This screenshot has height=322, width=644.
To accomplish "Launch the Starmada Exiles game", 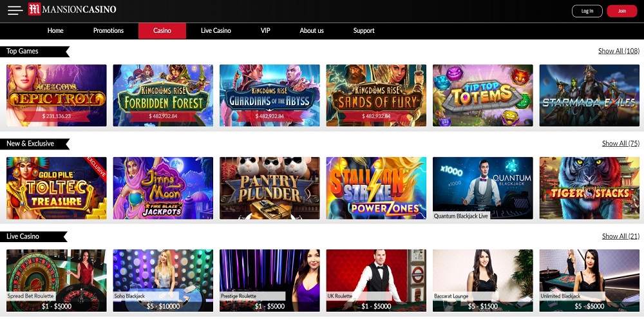I will coord(589,95).
